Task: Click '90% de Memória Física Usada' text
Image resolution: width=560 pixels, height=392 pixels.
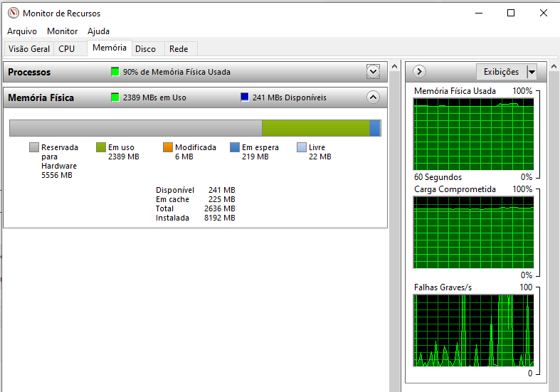Action: click(176, 72)
